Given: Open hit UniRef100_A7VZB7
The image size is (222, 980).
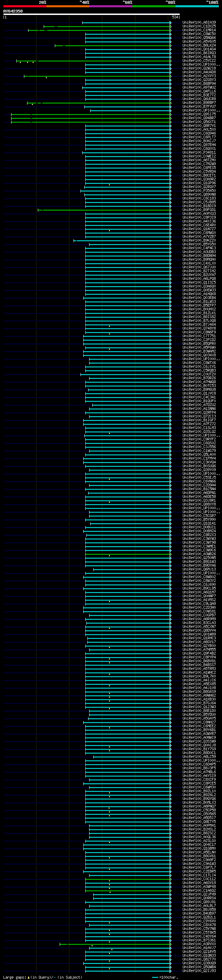Looking at the screenshot, I should click(199, 237).
